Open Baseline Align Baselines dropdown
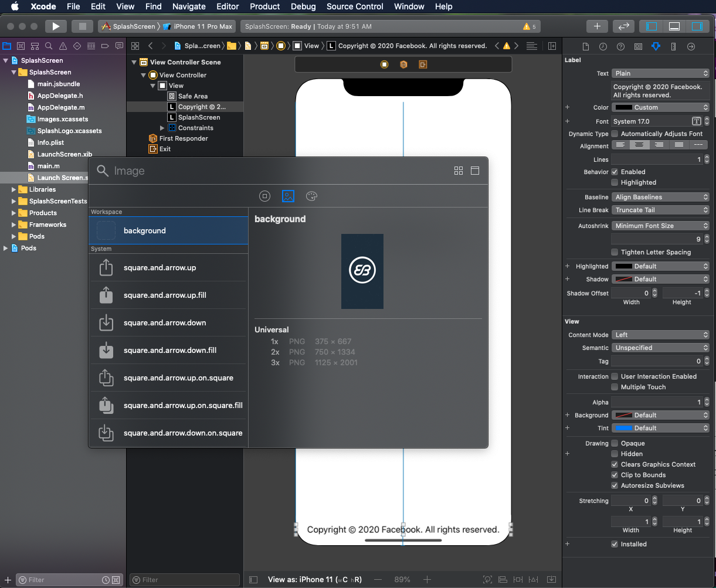 click(x=660, y=197)
